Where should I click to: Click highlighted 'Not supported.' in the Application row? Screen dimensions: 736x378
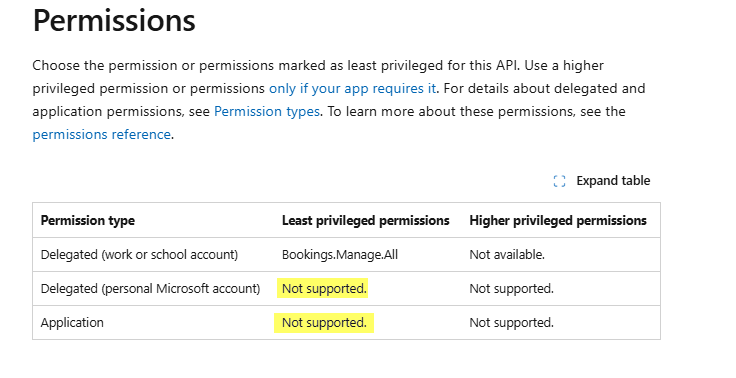tap(324, 323)
